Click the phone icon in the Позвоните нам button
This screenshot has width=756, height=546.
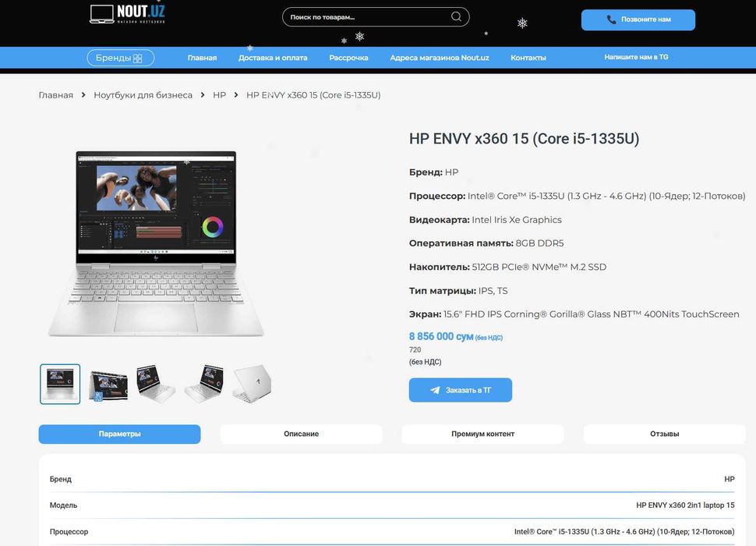[x=611, y=19]
